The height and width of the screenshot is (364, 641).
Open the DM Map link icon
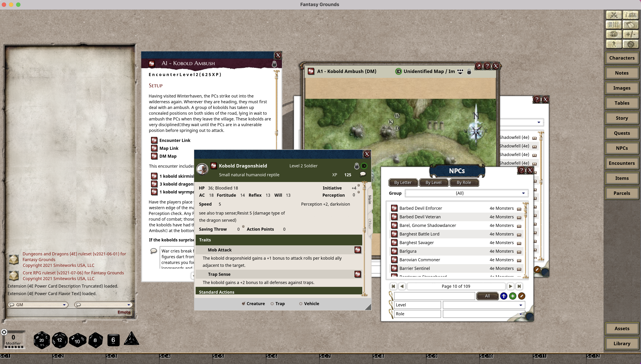tap(154, 156)
